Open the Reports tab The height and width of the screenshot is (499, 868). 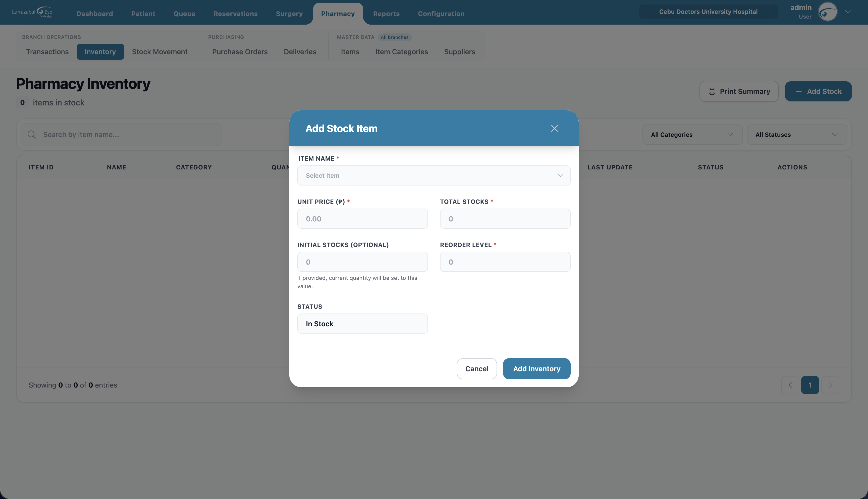click(386, 14)
